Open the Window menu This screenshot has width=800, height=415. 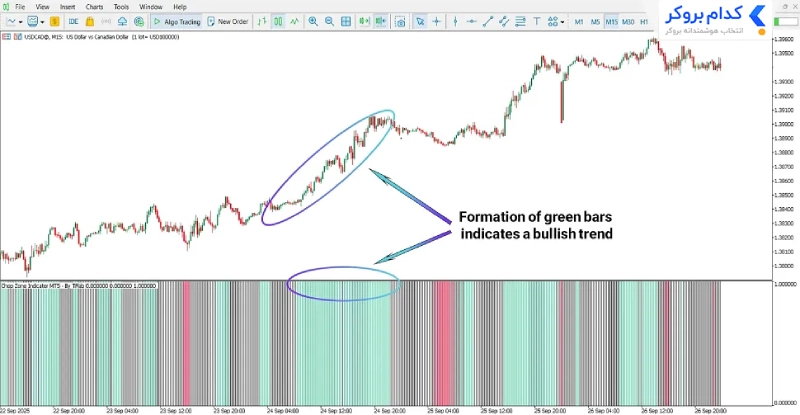coord(151,7)
